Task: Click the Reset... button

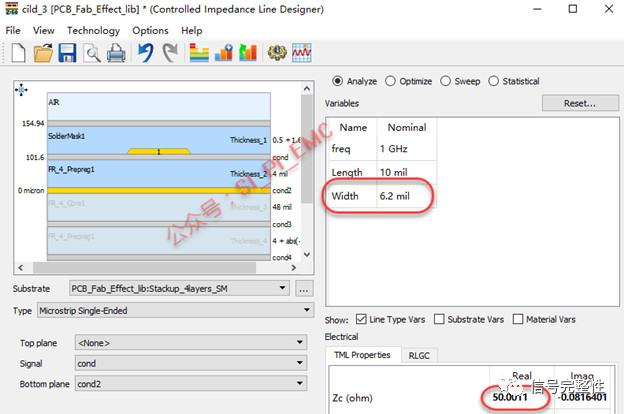Action: point(580,104)
